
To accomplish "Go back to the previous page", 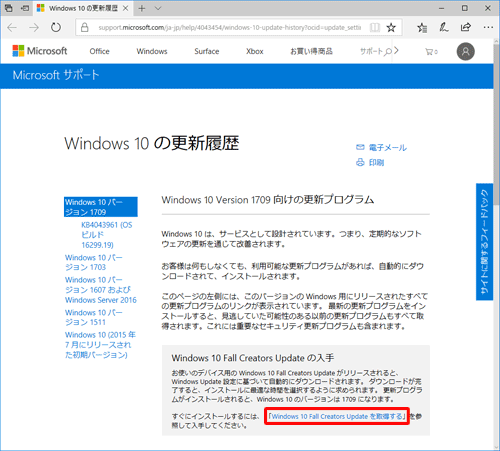I will point(12,27).
